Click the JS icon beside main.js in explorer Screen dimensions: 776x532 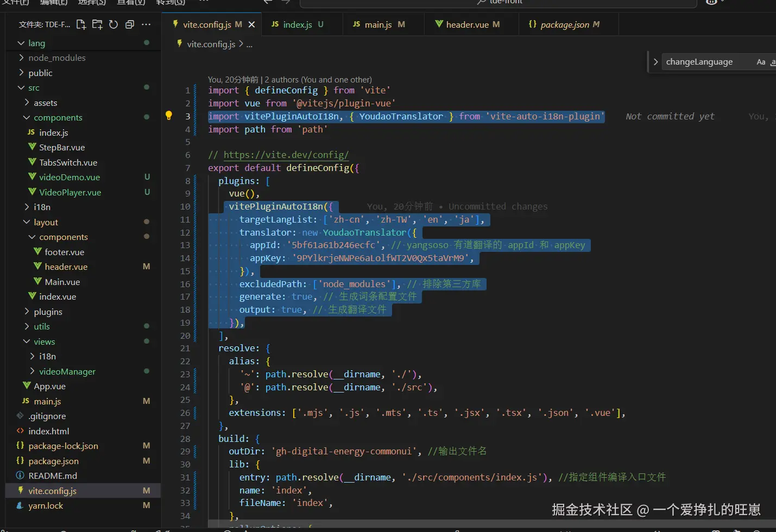tap(26, 401)
